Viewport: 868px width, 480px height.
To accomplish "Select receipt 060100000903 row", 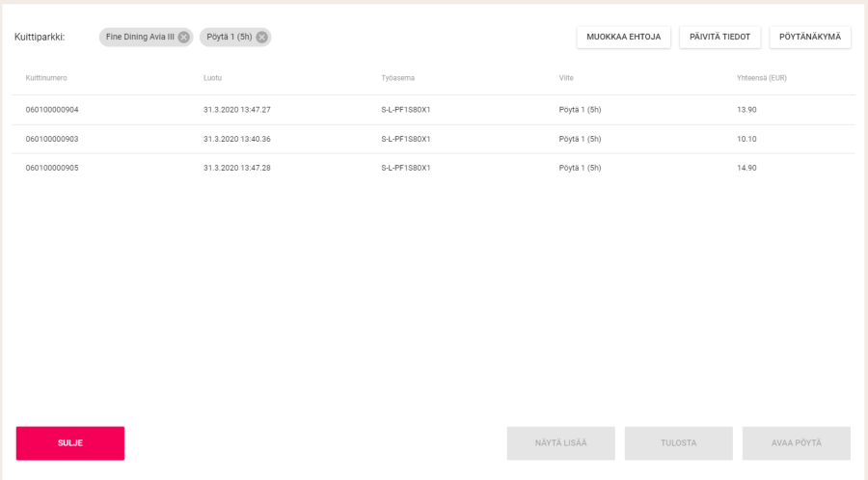I will pos(52,139).
